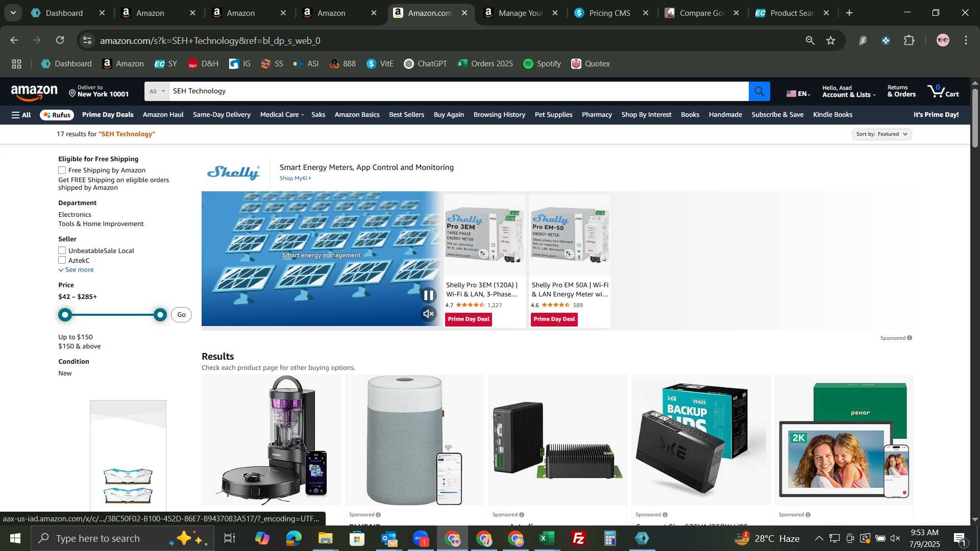This screenshot has height=551, width=980.
Task: Click the Sponsored info icon under banner
Action: 910,338
